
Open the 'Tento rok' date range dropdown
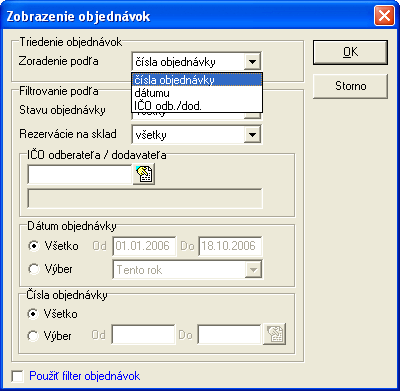click(x=253, y=269)
